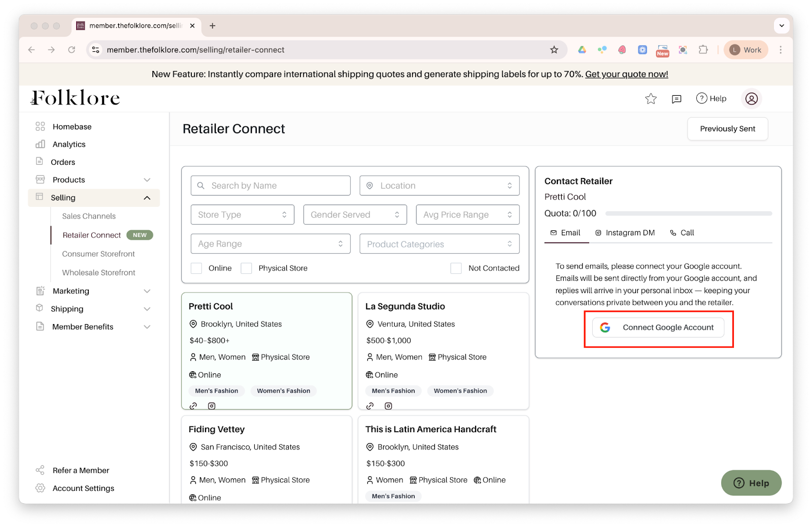This screenshot has width=812, height=527.
Task: Collapse the Selling sidebar section
Action: pos(147,198)
